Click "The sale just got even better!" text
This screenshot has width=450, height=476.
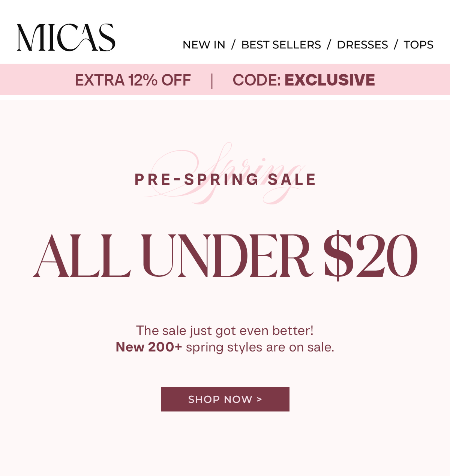click(225, 330)
